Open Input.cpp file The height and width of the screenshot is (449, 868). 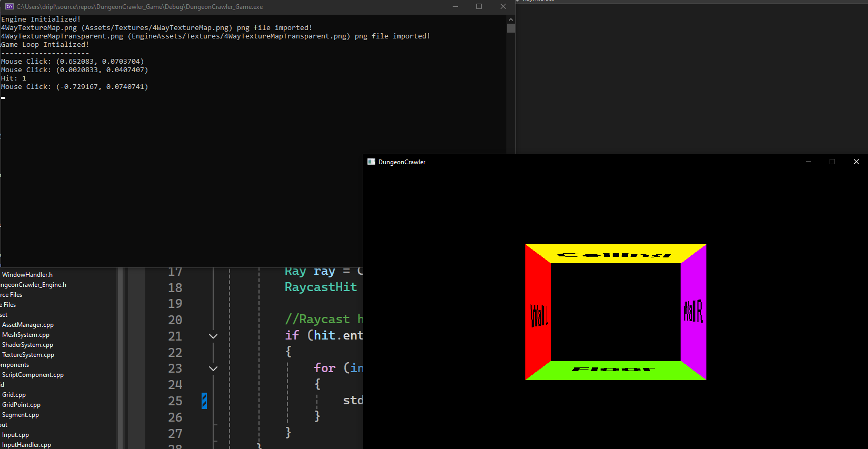(x=15, y=435)
